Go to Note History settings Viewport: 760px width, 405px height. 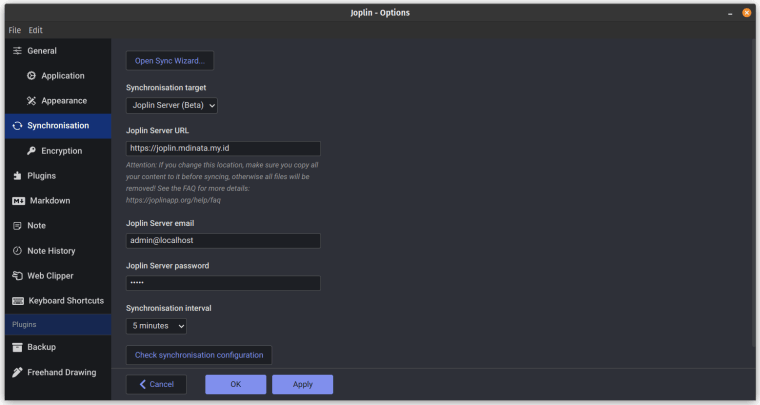(58, 251)
